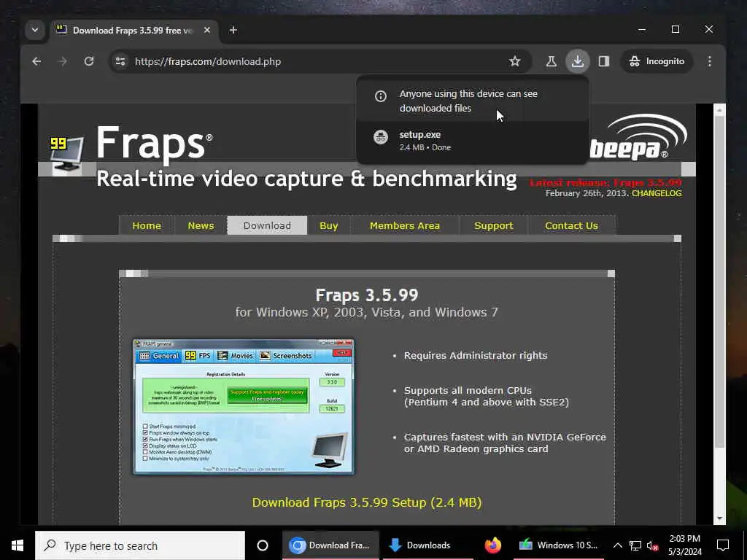Image resolution: width=747 pixels, height=560 pixels.
Task: Open the News nav tab
Action: point(201,226)
